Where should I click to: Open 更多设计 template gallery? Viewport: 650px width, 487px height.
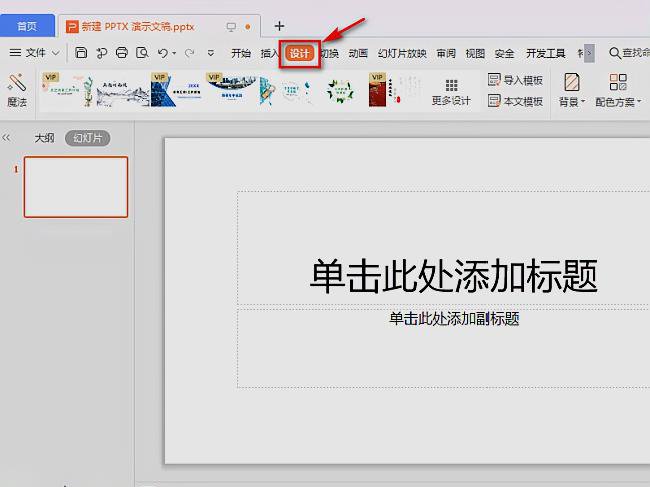coord(451,92)
